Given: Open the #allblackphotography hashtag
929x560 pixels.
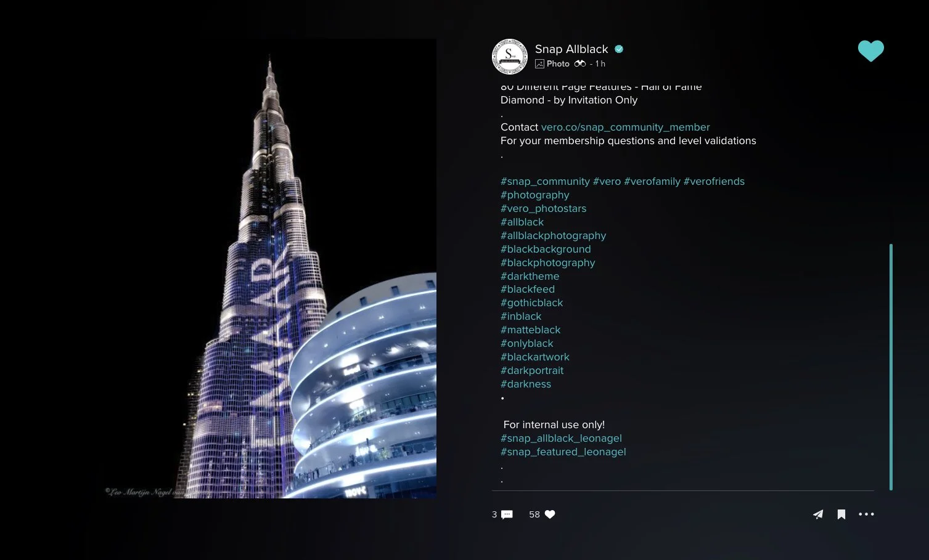Looking at the screenshot, I should [553, 235].
